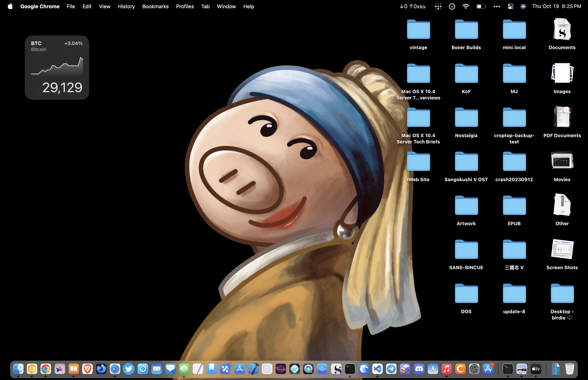Image resolution: width=588 pixels, height=380 pixels.
Task: Open the Bitcoin price widget
Action: click(x=57, y=68)
